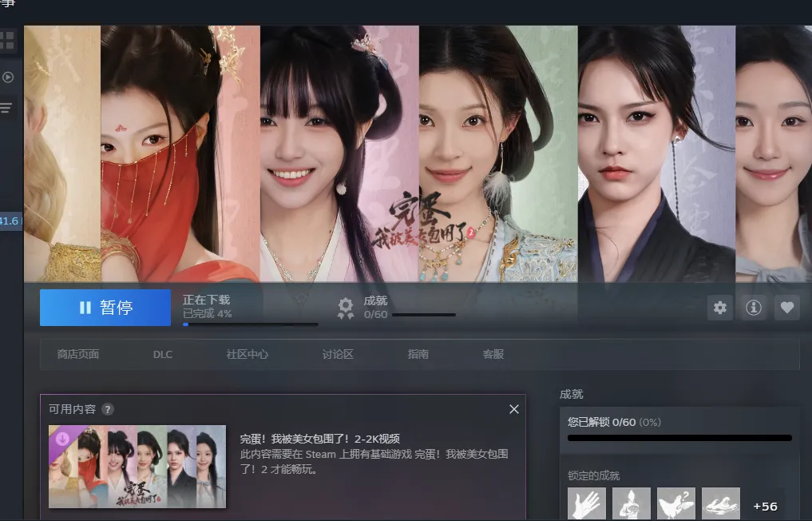This screenshot has width=812, height=521.
Task: Open the game info icon
Action: (x=754, y=308)
